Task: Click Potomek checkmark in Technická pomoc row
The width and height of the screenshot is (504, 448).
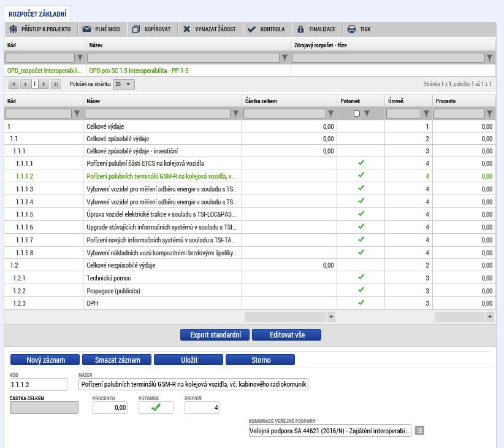Action: coord(361,277)
